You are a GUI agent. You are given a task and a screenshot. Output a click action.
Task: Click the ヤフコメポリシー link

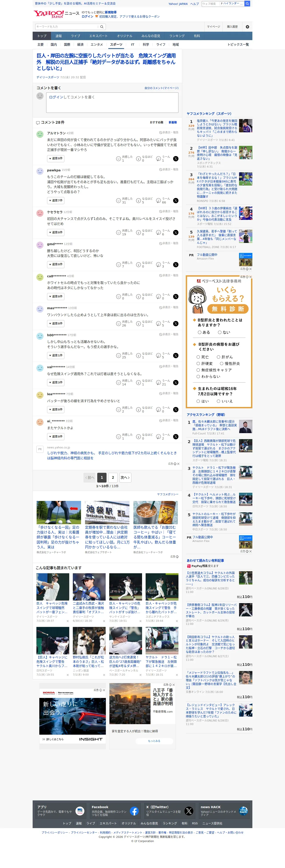click(168, 494)
